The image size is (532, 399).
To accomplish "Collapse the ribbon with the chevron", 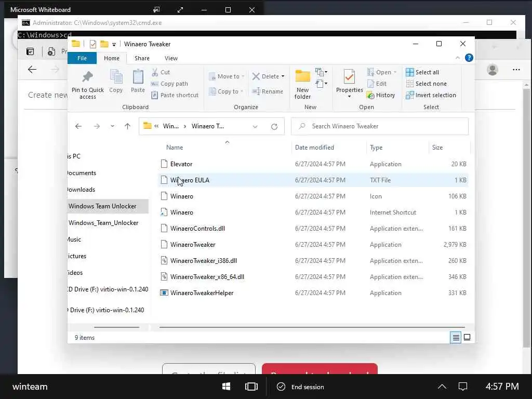I will (457, 58).
